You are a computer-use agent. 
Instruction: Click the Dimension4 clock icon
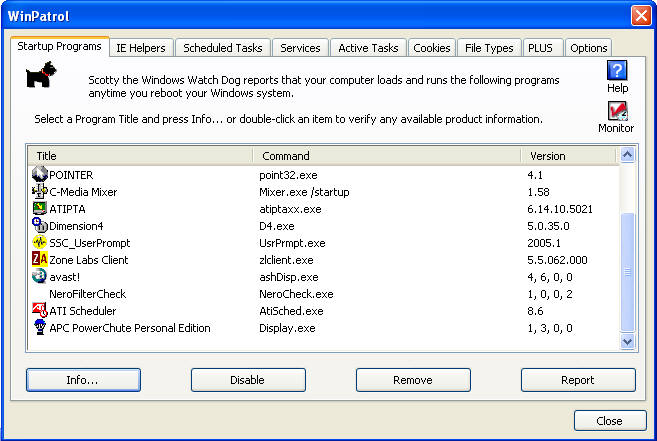pyautogui.click(x=40, y=225)
